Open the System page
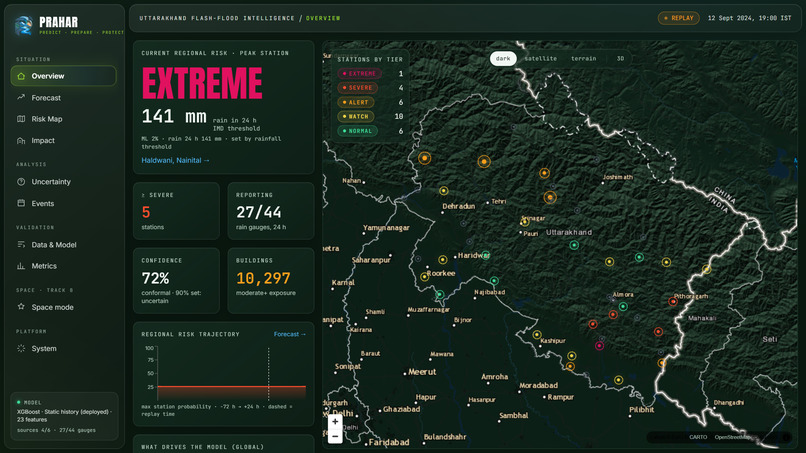 click(63, 348)
